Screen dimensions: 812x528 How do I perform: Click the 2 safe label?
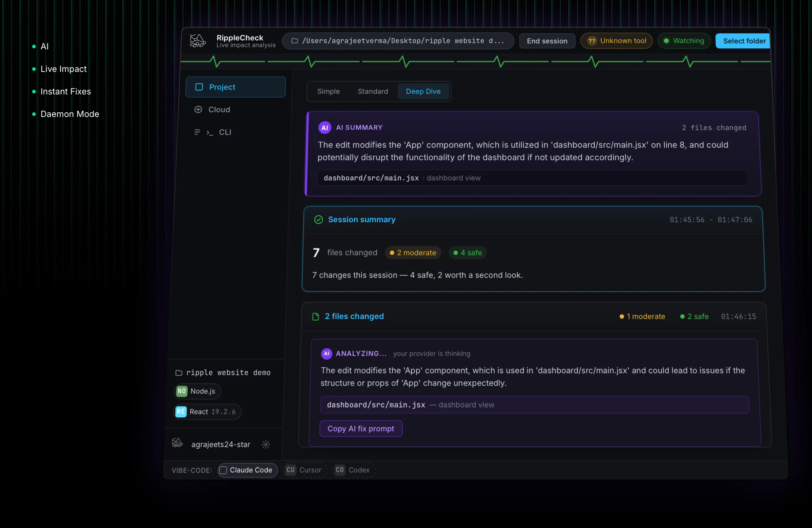[694, 317]
